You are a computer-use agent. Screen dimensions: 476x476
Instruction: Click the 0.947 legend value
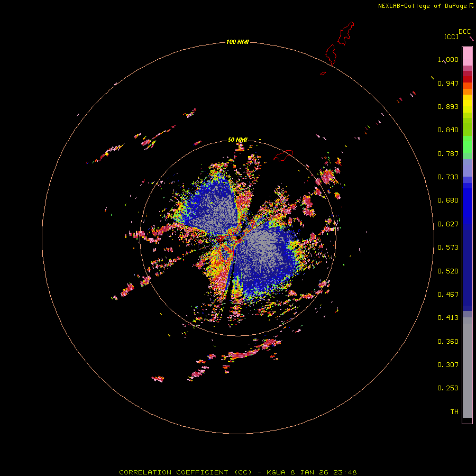pos(448,83)
